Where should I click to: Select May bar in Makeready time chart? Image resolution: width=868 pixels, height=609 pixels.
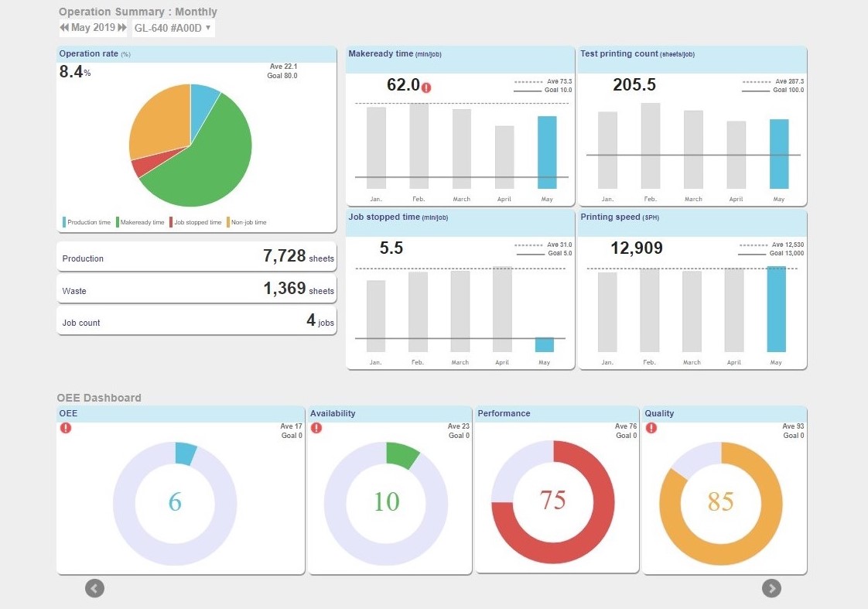click(547, 152)
